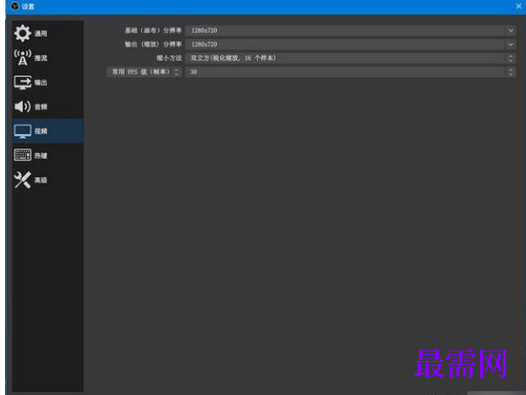526x395 pixels.
Task: Click the 双立方 downscale filter field
Action: [x=350, y=58]
